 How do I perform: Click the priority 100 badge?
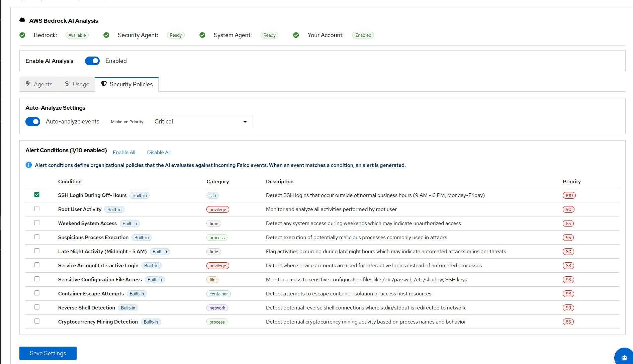click(569, 195)
